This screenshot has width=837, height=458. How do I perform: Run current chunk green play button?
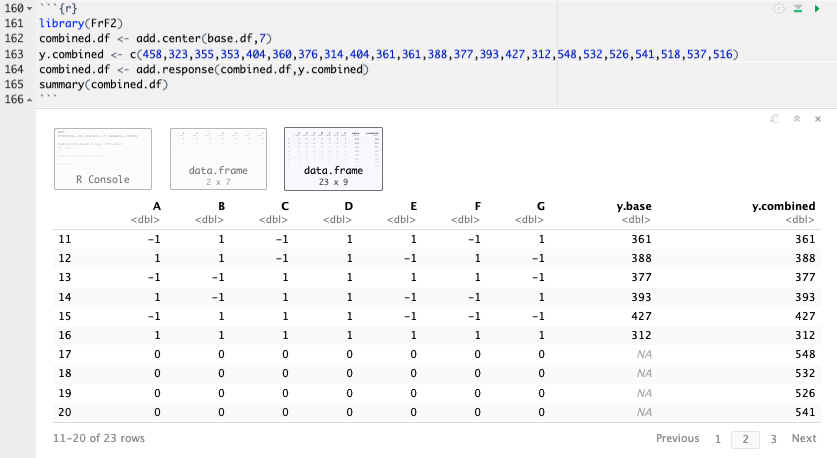[x=817, y=8]
